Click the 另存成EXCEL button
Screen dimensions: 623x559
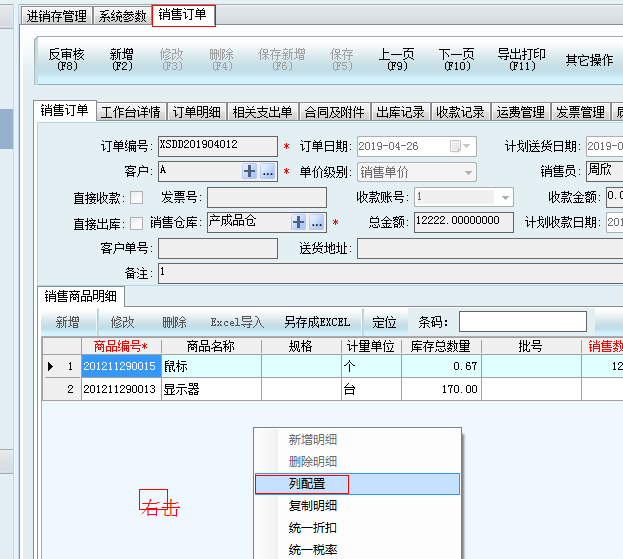click(x=316, y=322)
